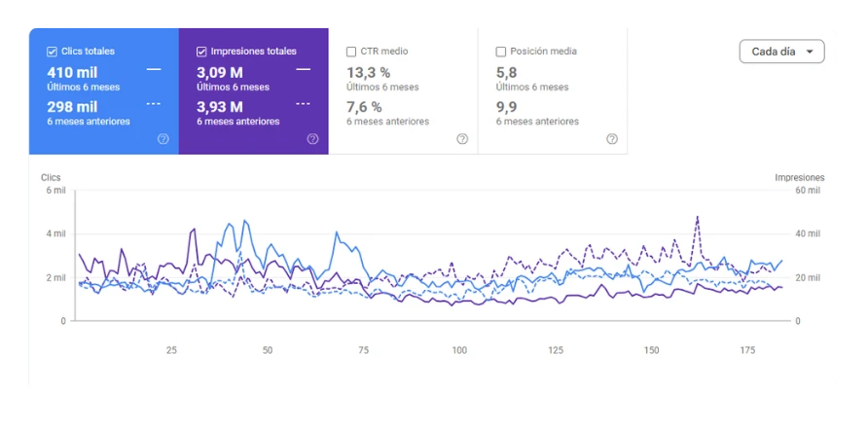Image resolution: width=868 pixels, height=426 pixels.
Task: Click the day 175 x-axis label
Action: coord(748,350)
